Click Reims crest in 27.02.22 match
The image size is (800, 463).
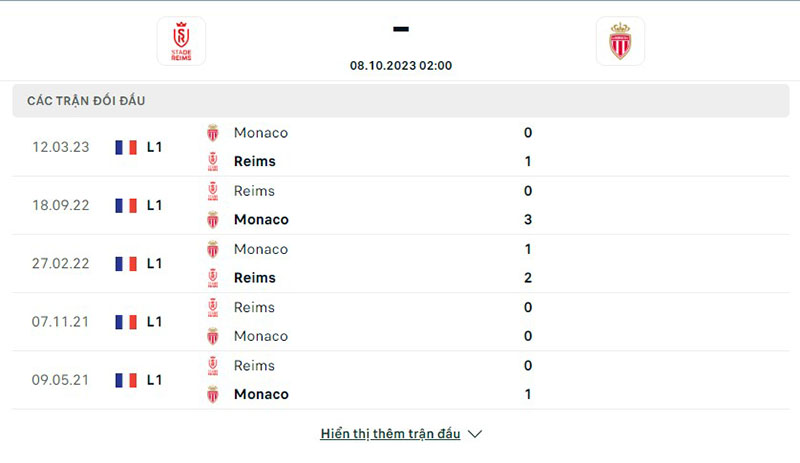tap(212, 277)
